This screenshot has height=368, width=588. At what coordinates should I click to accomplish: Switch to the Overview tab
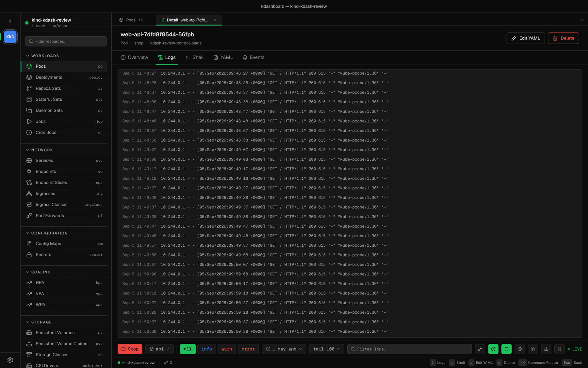pos(134,57)
